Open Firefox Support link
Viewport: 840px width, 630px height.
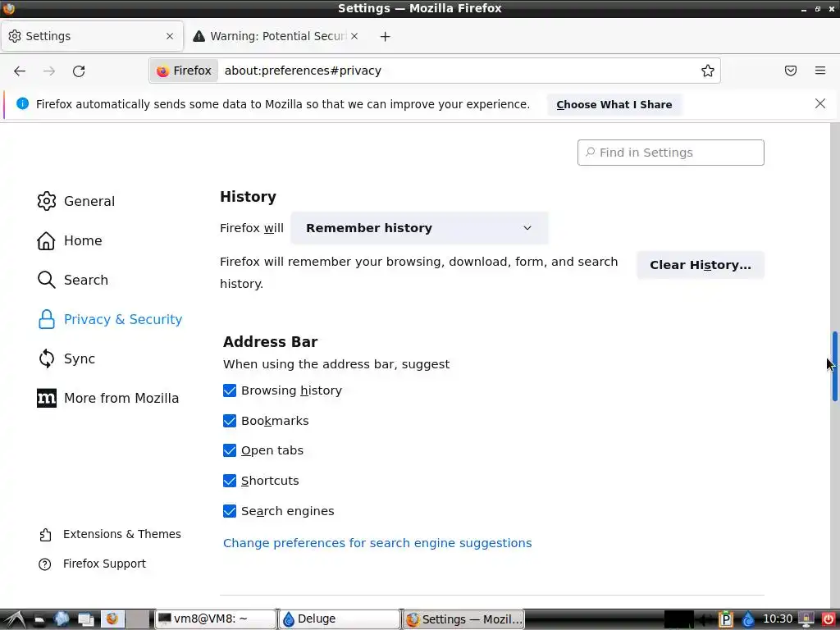[x=104, y=564]
